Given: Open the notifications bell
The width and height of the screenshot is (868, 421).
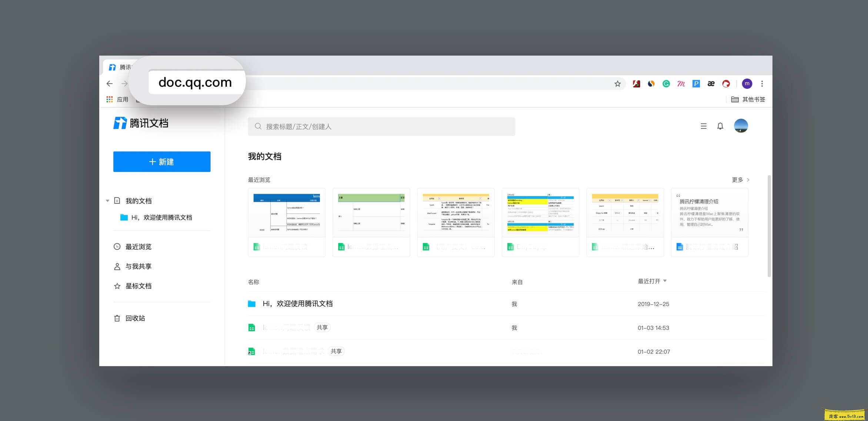Looking at the screenshot, I should click(720, 126).
